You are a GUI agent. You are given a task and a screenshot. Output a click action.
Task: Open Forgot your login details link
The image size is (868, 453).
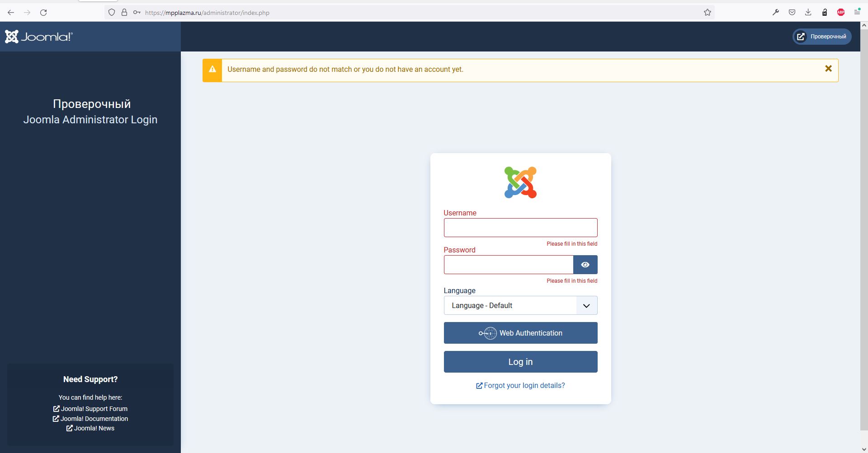coord(520,386)
